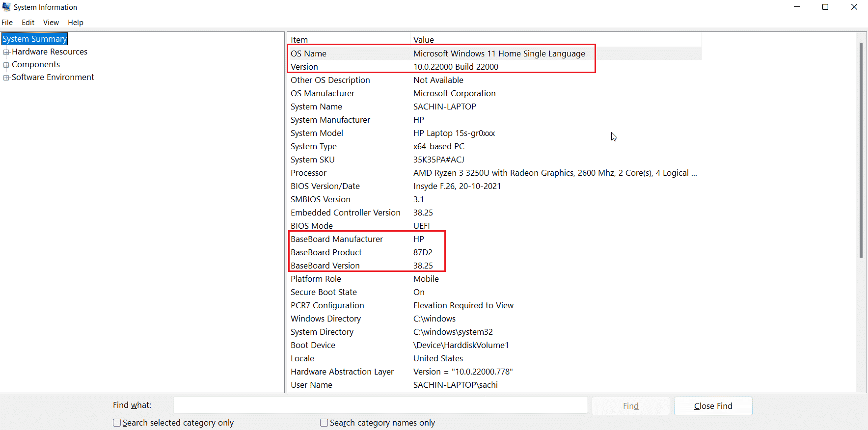Click the Find button
Screen dimensions: 868x430
coord(631,406)
